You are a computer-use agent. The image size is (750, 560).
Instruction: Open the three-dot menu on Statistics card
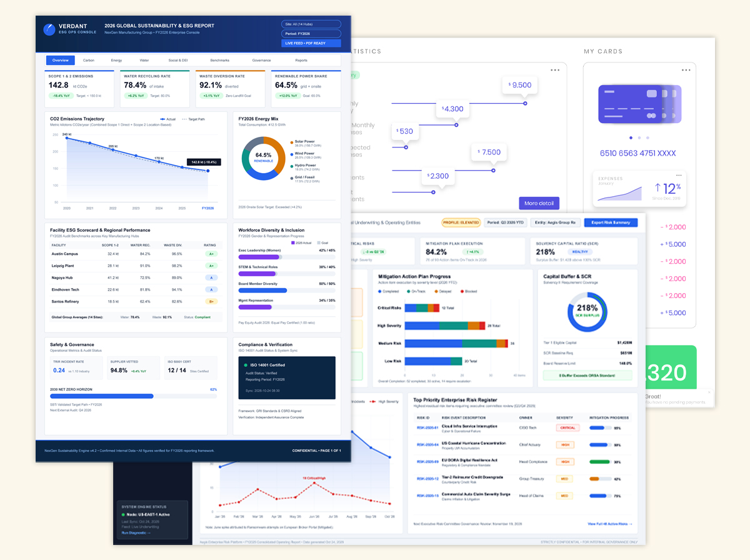coord(556,70)
